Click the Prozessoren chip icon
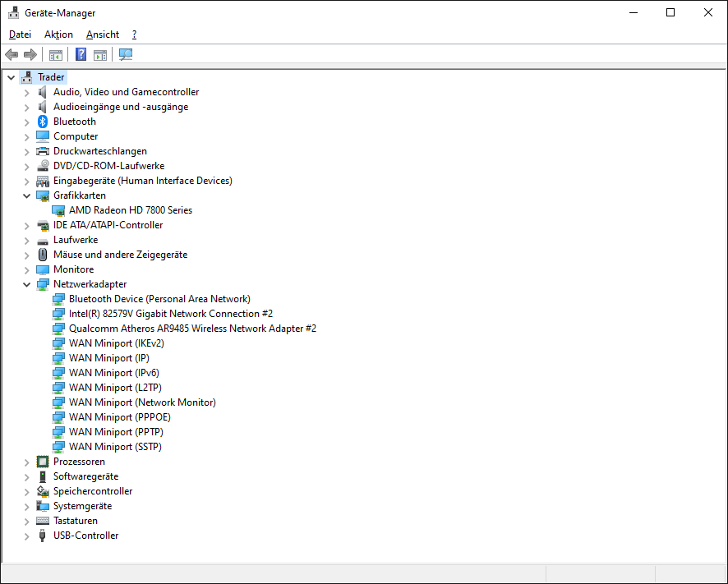 click(43, 462)
